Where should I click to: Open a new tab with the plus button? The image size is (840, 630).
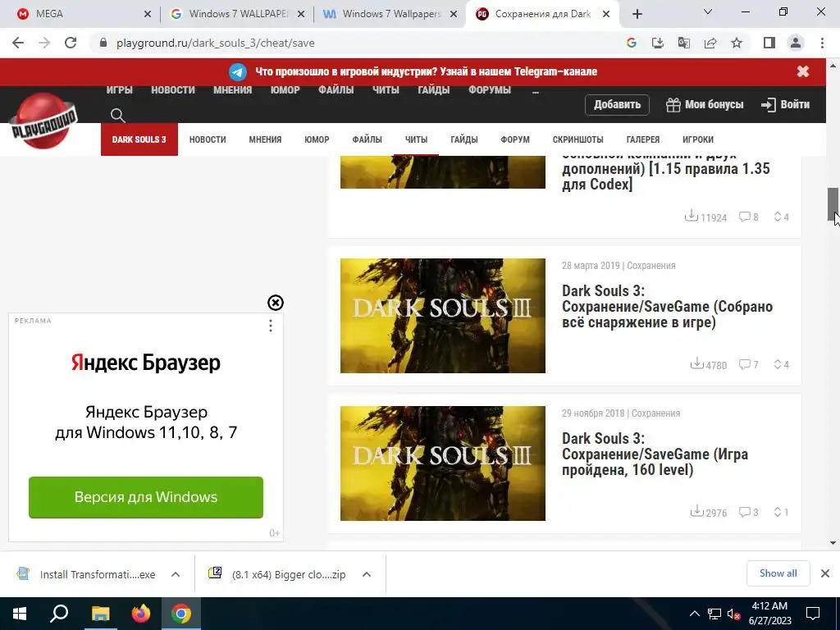click(637, 14)
